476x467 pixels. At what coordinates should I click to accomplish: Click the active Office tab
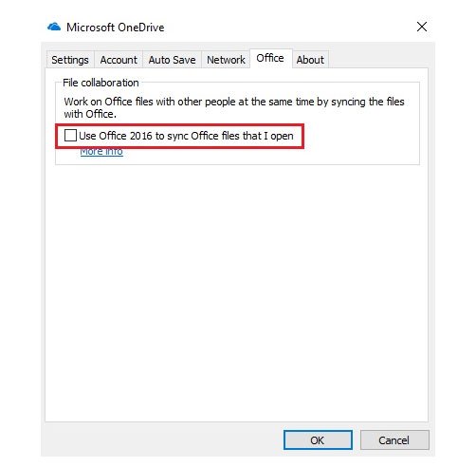tap(270, 59)
